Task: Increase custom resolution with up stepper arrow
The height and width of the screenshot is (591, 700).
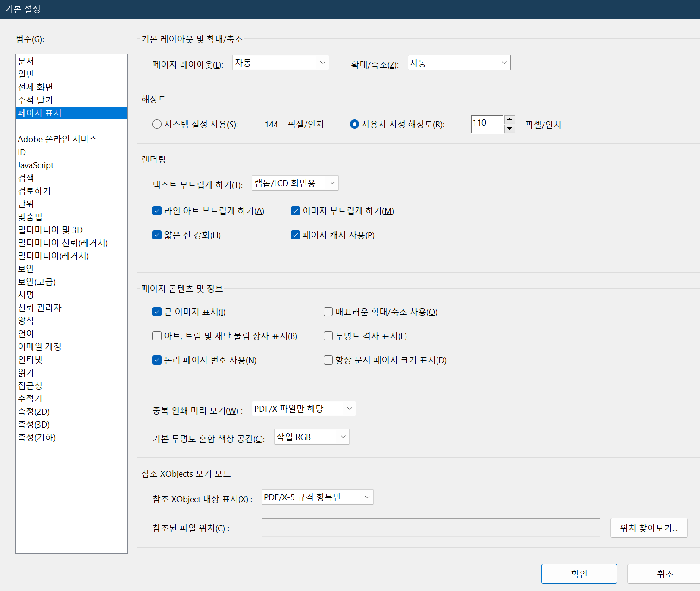Action: tap(509, 120)
